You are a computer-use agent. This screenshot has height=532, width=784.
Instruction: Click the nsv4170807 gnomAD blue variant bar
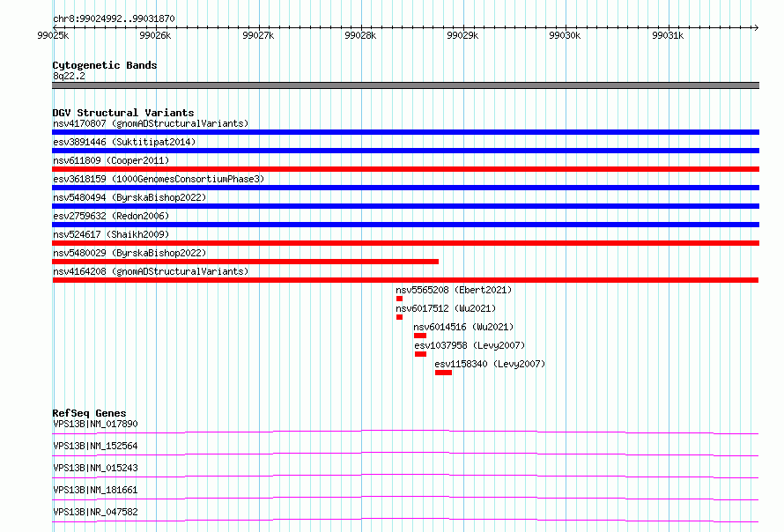tap(405, 132)
